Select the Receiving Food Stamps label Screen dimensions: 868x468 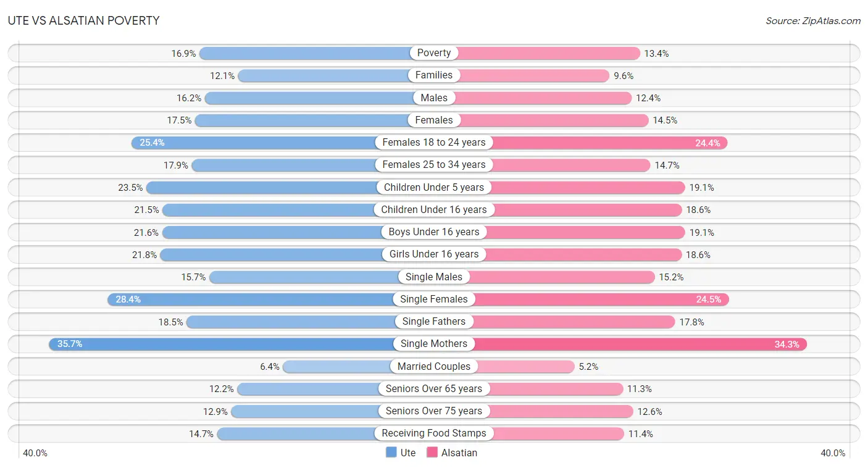434,433
